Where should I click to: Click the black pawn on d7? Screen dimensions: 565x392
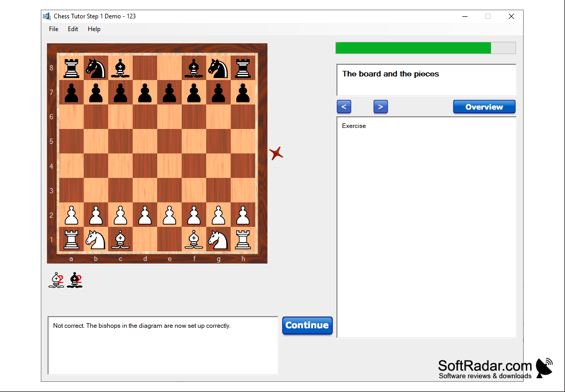coord(145,93)
